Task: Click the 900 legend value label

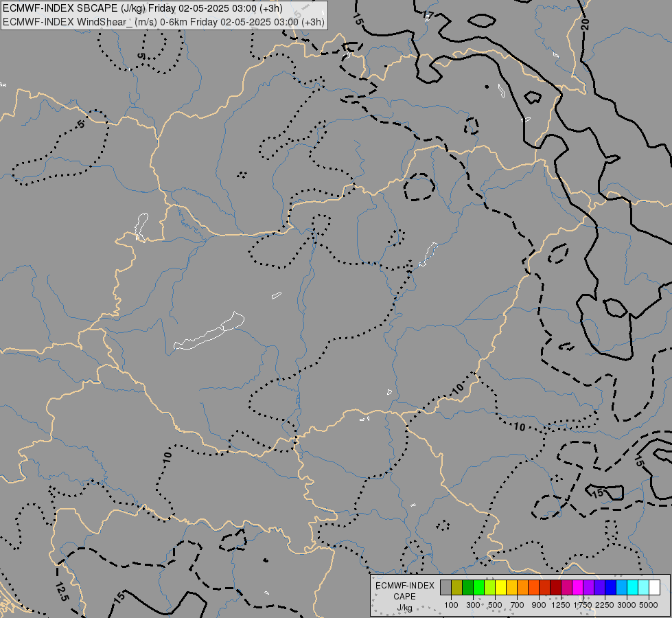Action: [539, 605]
